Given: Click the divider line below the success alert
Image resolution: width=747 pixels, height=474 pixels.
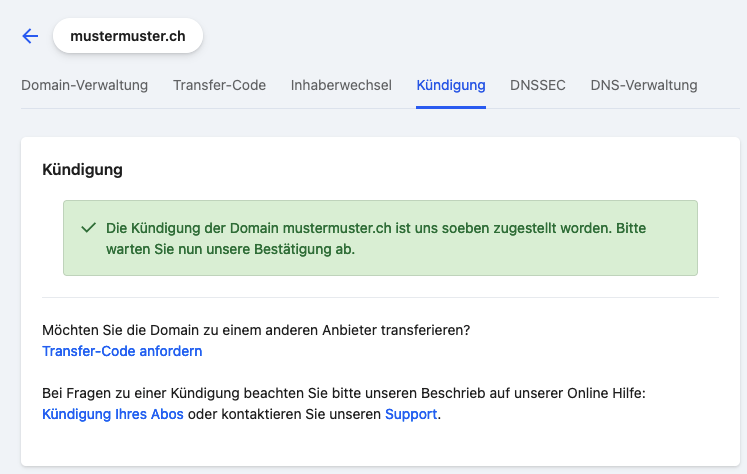Looking at the screenshot, I should pos(380,297).
